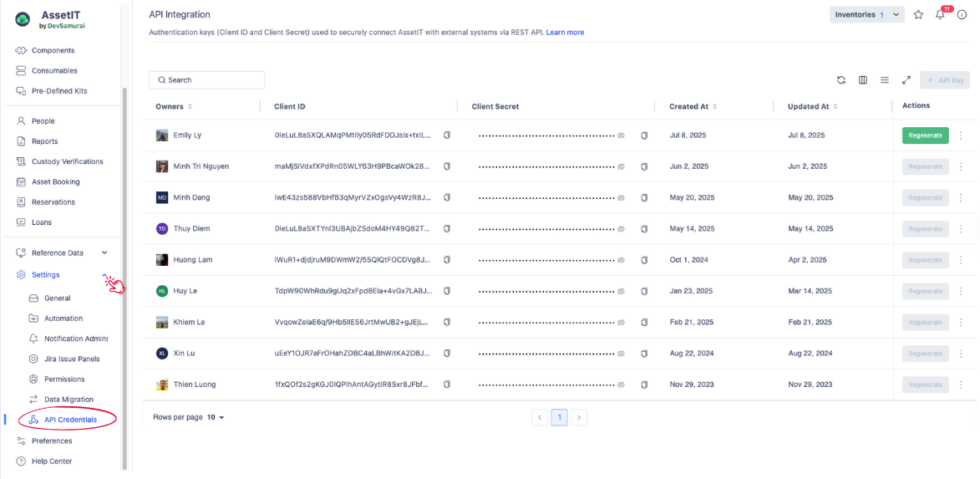Go to Custody Verifications in sidebar
The image size is (980, 479).
pos(67,161)
